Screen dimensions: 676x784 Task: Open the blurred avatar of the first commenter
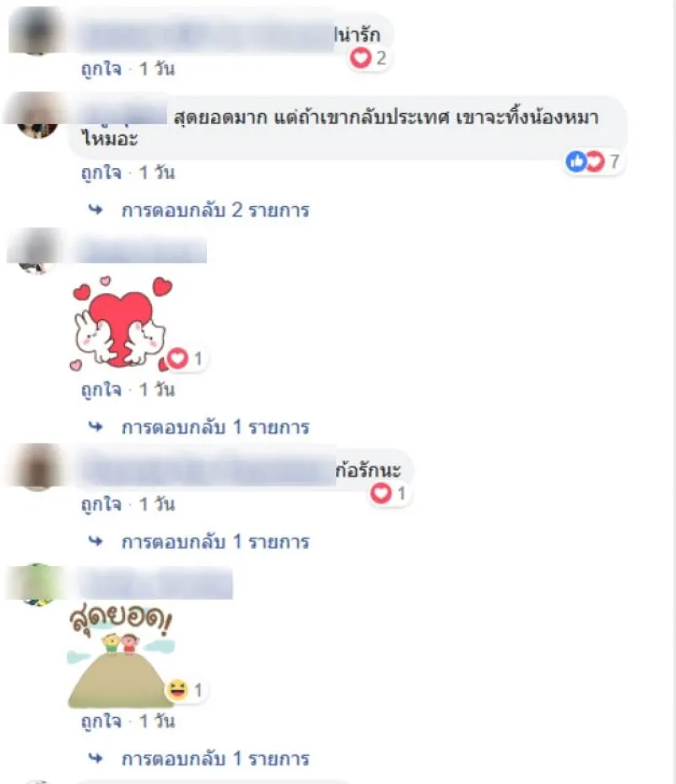pyautogui.click(x=36, y=30)
